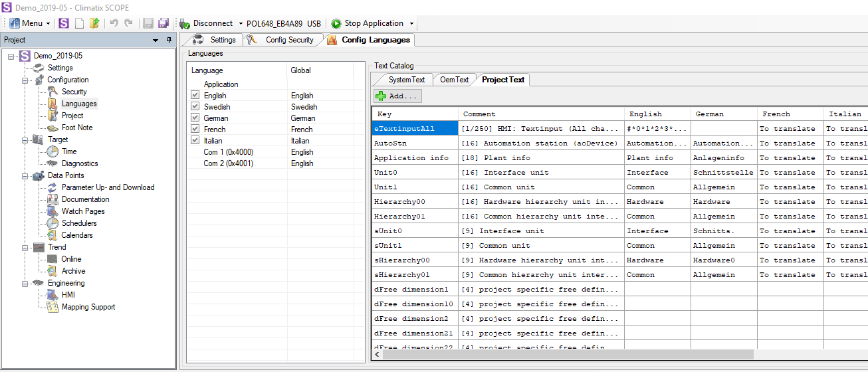868x372 pixels.
Task: Click the Disconnect plug icon
Action: click(185, 23)
